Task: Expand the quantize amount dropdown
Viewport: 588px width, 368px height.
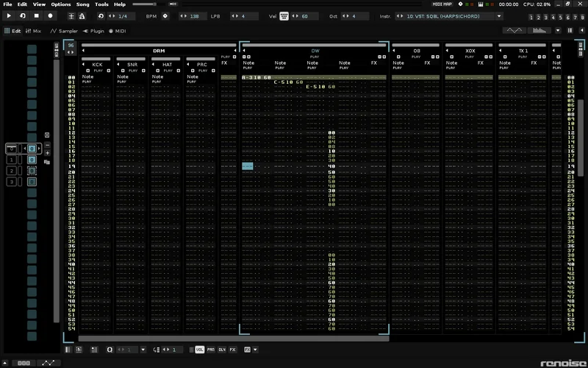Action: pyautogui.click(x=143, y=350)
